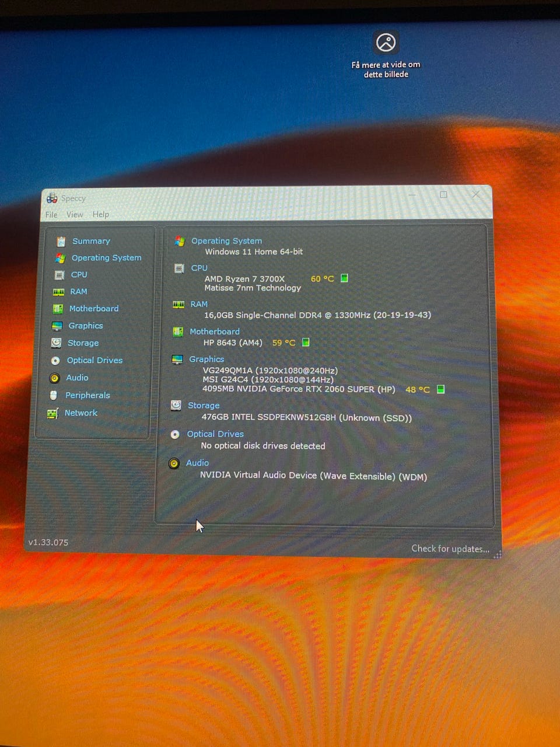Click the CPU chip sidebar icon
Screen dimensions: 560x747
pyautogui.click(x=59, y=275)
